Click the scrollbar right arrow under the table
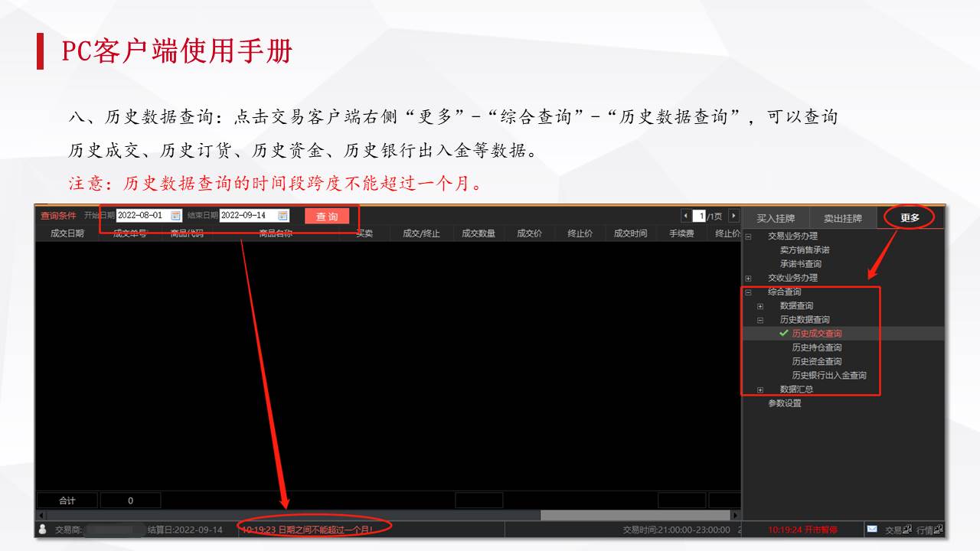 point(736,516)
